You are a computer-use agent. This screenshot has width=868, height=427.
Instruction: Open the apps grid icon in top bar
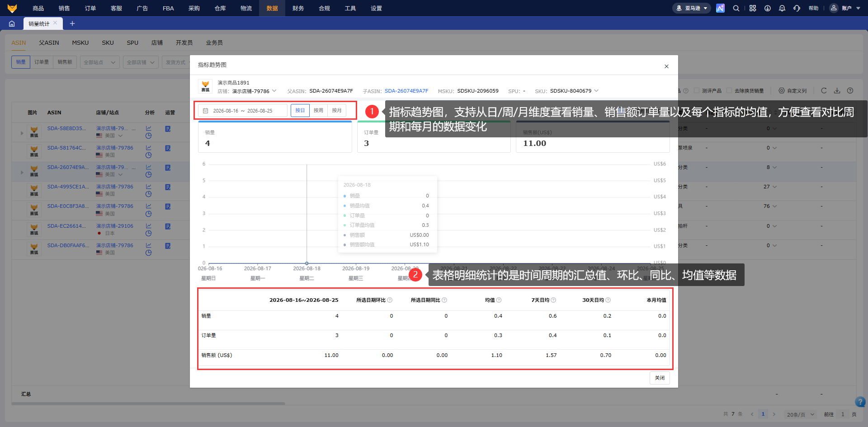(x=753, y=8)
